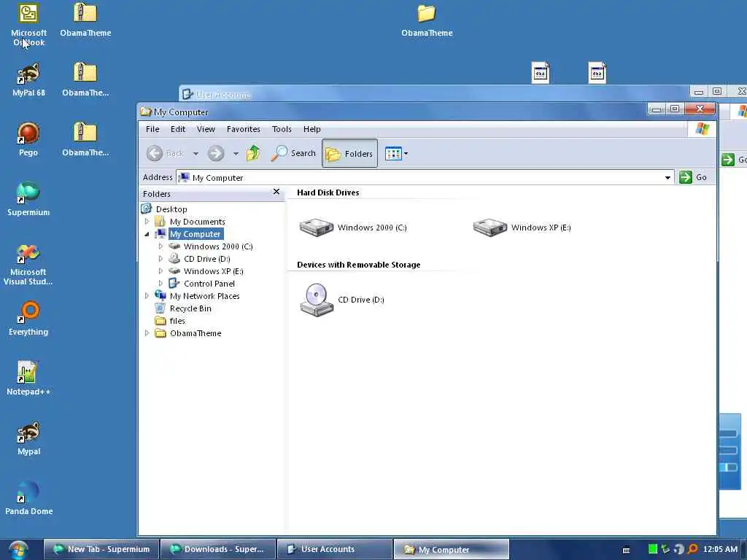Image resolution: width=747 pixels, height=560 pixels.
Task: Expand My Documents tree node
Action: click(x=147, y=222)
